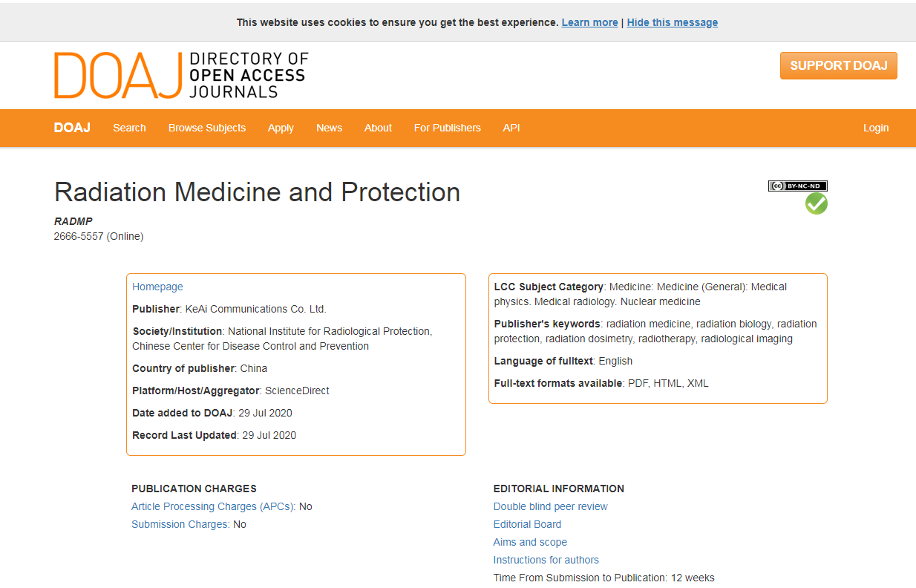
Task: Go to Browse Subjects in navigation
Action: click(206, 128)
